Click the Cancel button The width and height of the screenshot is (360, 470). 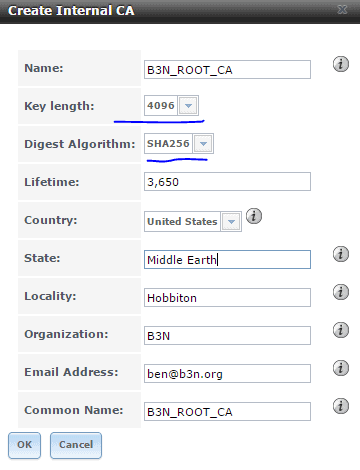[76, 445]
